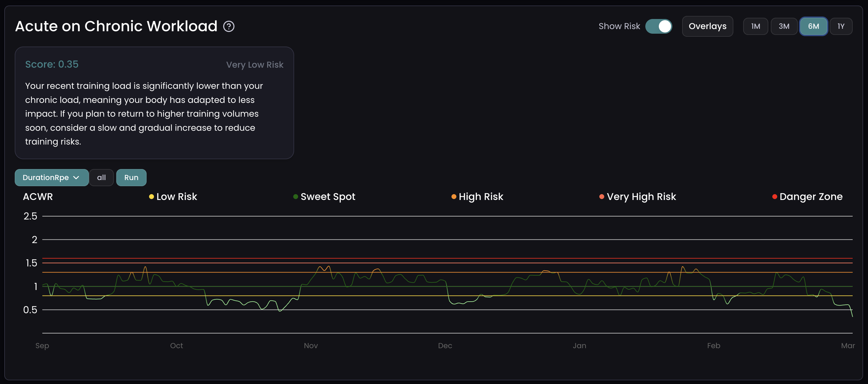868x384 pixels.
Task: Click the Run button
Action: (x=131, y=177)
